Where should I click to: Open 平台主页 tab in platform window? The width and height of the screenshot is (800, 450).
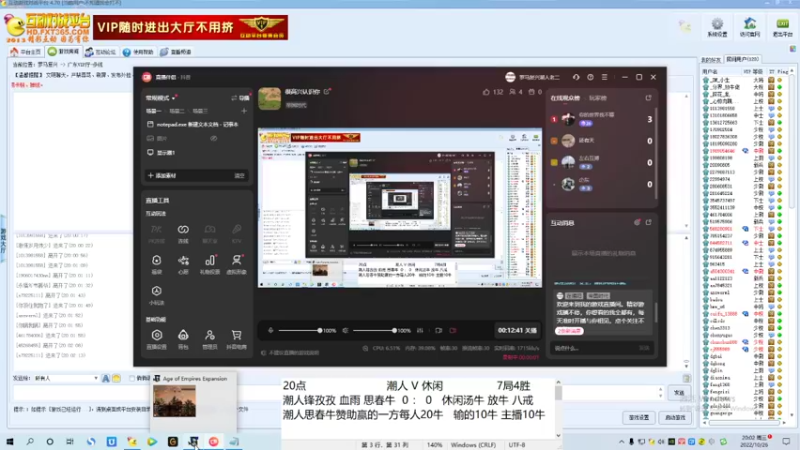26,52
